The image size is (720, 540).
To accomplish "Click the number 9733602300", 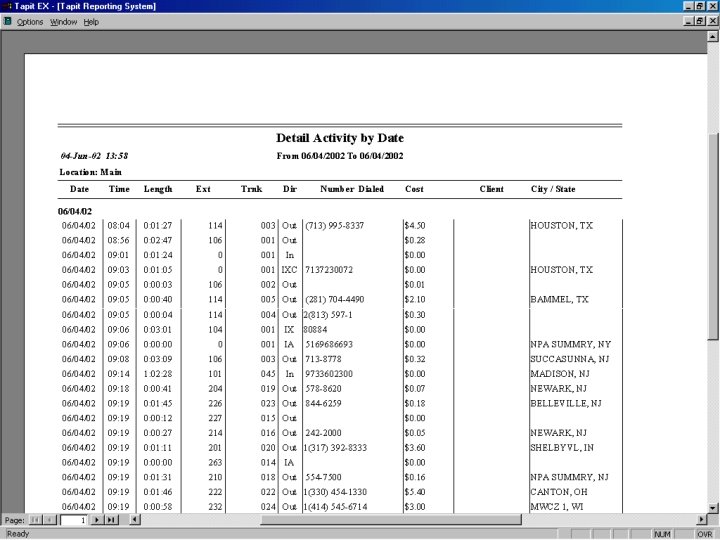I will (x=329, y=374).
